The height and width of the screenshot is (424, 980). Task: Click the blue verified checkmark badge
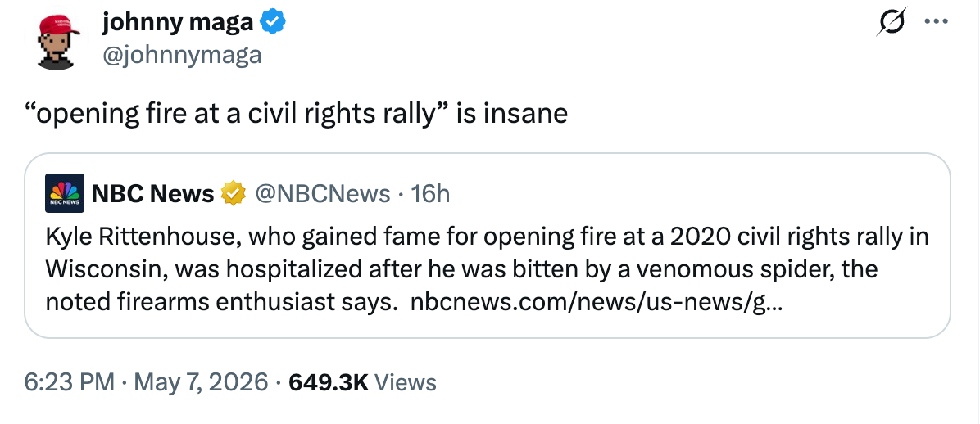tap(273, 22)
